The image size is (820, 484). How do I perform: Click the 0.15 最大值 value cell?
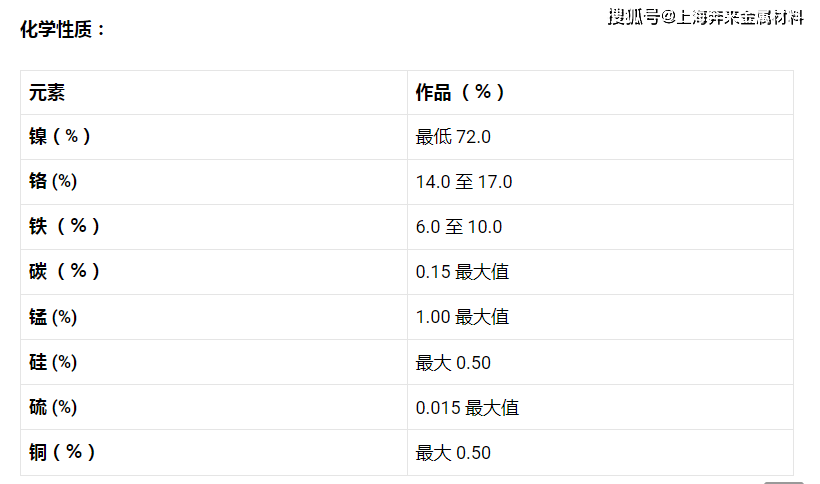pyautogui.click(x=600, y=272)
